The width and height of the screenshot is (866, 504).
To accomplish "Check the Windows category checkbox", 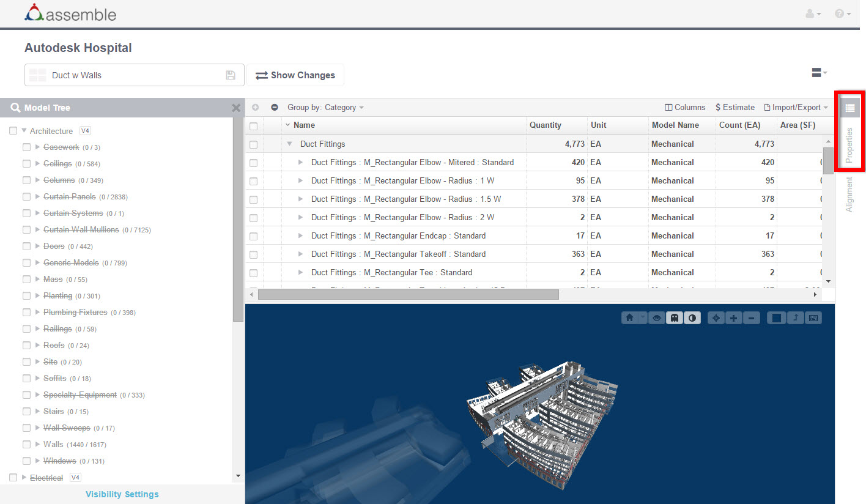I will pos(26,461).
